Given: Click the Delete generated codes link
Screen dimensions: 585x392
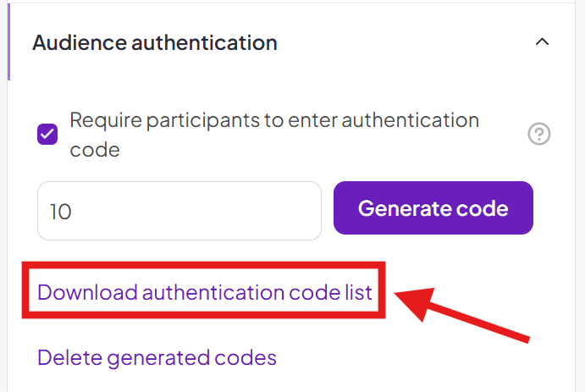Looking at the screenshot, I should pyautogui.click(x=157, y=357).
